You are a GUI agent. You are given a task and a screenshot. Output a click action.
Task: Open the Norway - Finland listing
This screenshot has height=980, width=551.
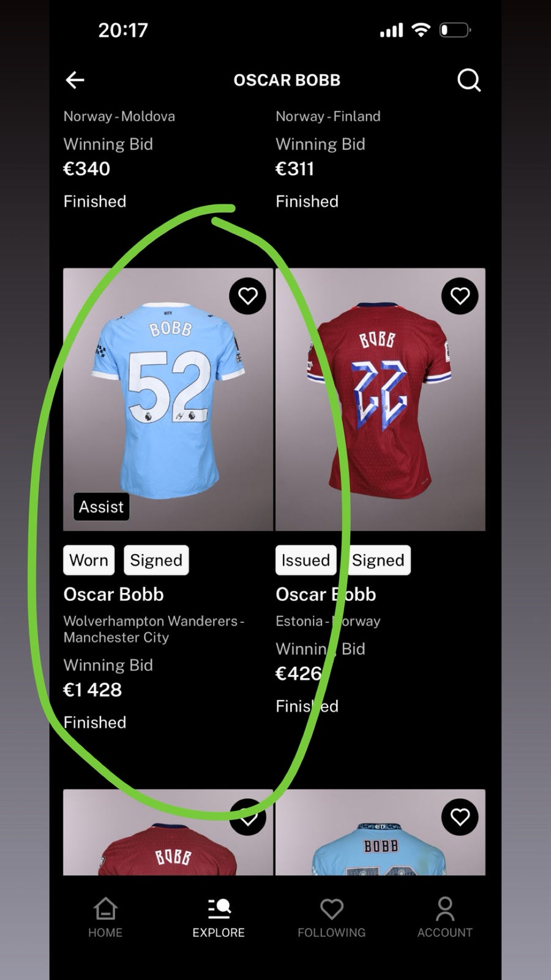(x=328, y=116)
